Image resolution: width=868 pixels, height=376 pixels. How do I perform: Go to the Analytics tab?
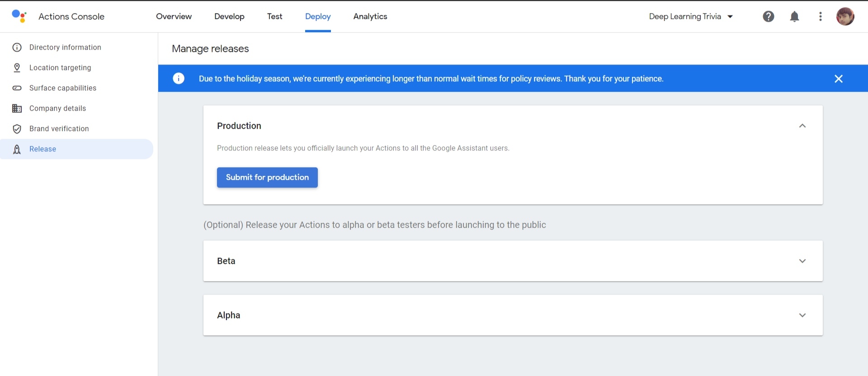tap(370, 17)
